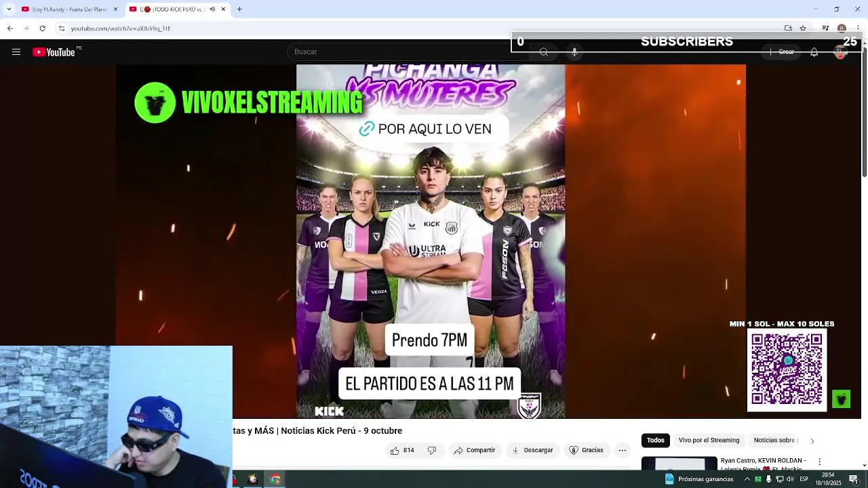
Task: Open Chrome three-dot menu
Action: coord(857,28)
